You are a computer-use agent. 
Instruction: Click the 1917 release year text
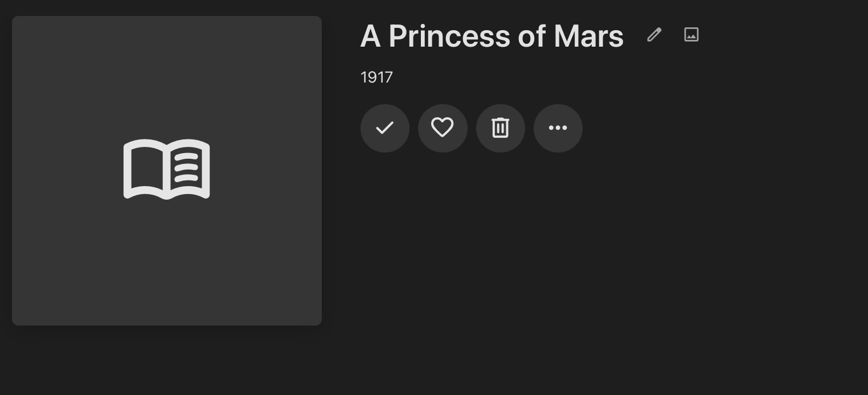pyautogui.click(x=376, y=77)
